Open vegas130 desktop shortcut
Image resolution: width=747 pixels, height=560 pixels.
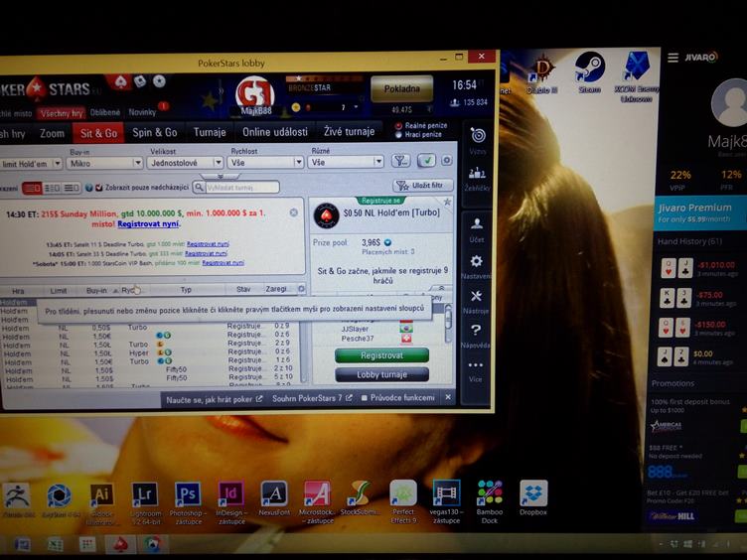point(446,501)
